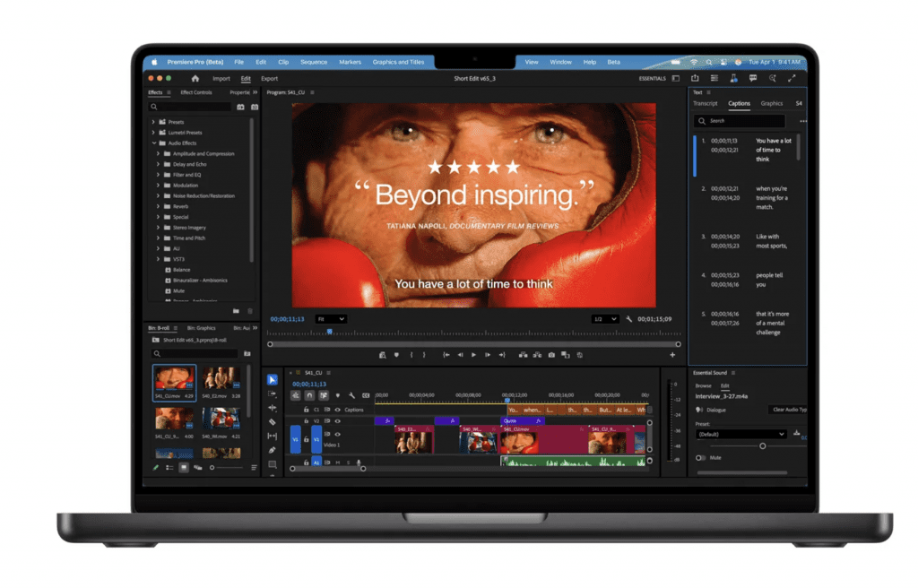
Task: Click the Play button in Program monitor
Action: [473, 355]
